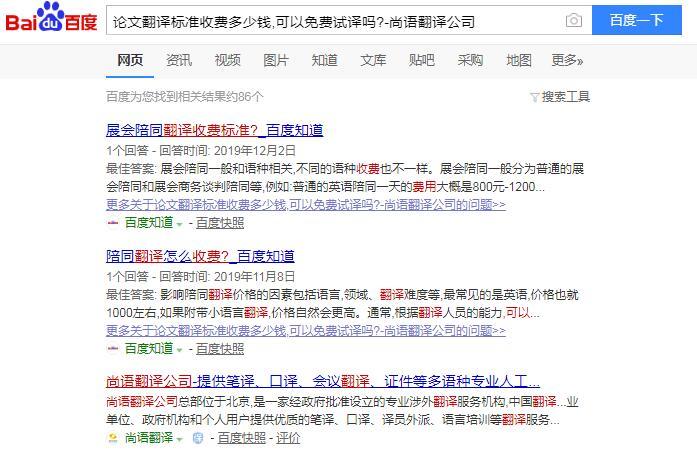Image resolution: width=697 pixels, height=461 pixels.
Task: Click the Baidu logo
Action: point(51,19)
